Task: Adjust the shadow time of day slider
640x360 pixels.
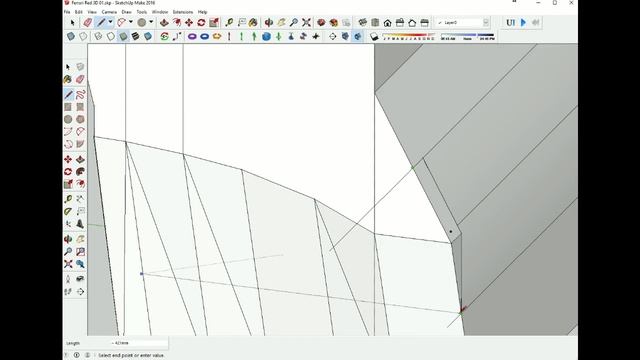Action: click(x=468, y=36)
